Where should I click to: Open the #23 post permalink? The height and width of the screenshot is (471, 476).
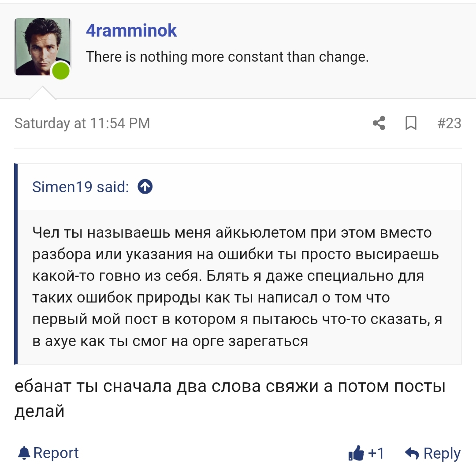click(449, 123)
